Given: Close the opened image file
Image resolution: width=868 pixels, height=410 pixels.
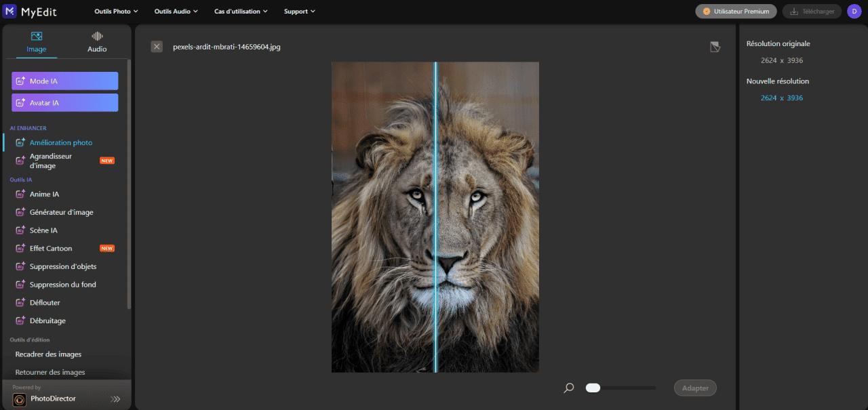Looking at the screenshot, I should [x=157, y=47].
